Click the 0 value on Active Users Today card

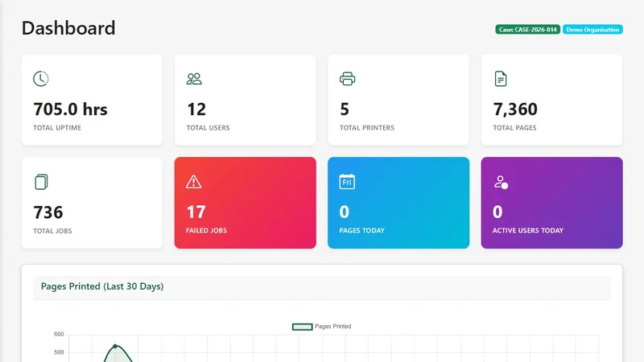[x=497, y=212]
